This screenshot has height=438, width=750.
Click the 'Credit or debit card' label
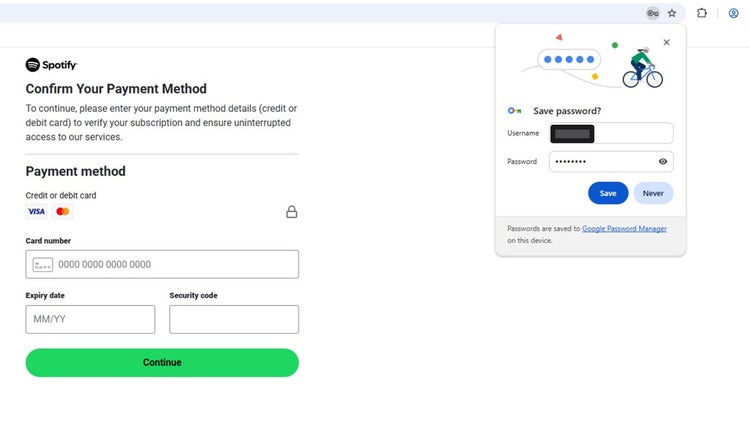pyautogui.click(x=61, y=195)
